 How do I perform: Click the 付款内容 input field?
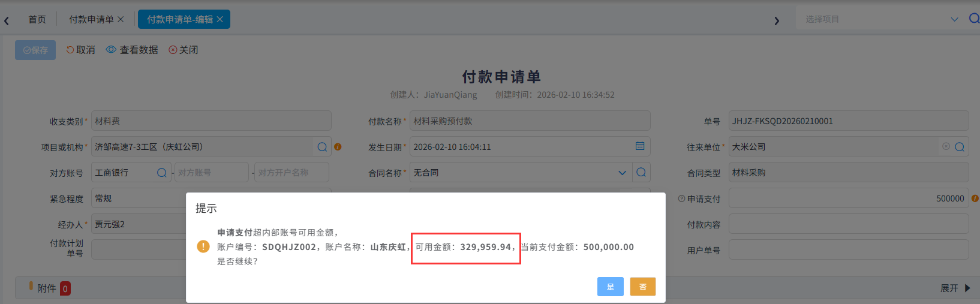pyautogui.click(x=848, y=224)
